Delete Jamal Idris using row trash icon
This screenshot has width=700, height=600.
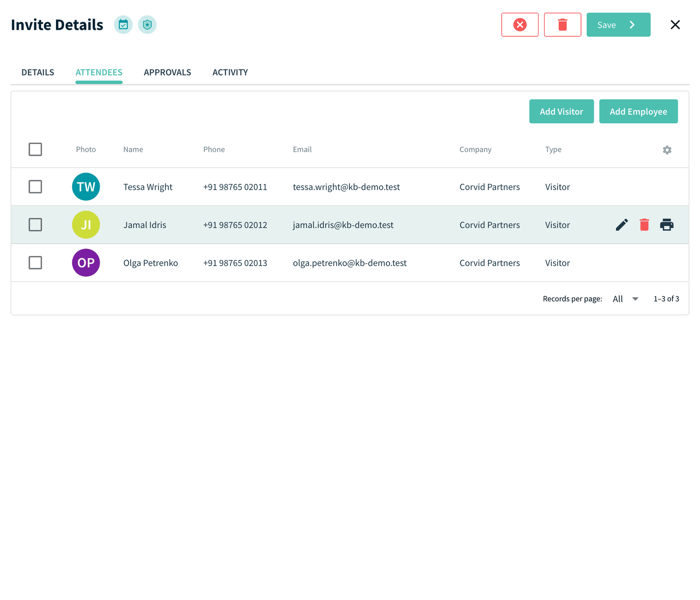coord(644,225)
